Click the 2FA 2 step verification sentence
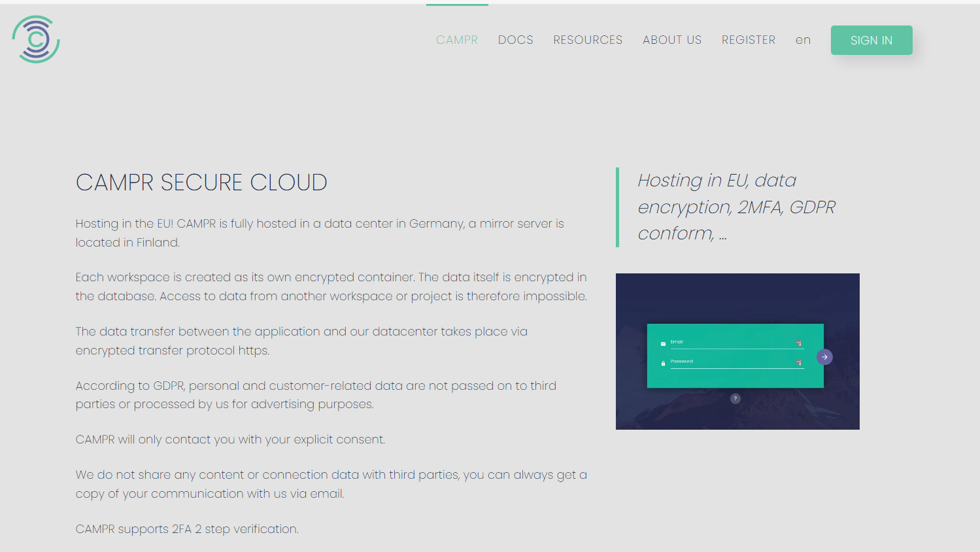This screenshot has width=980, height=552. (x=187, y=529)
